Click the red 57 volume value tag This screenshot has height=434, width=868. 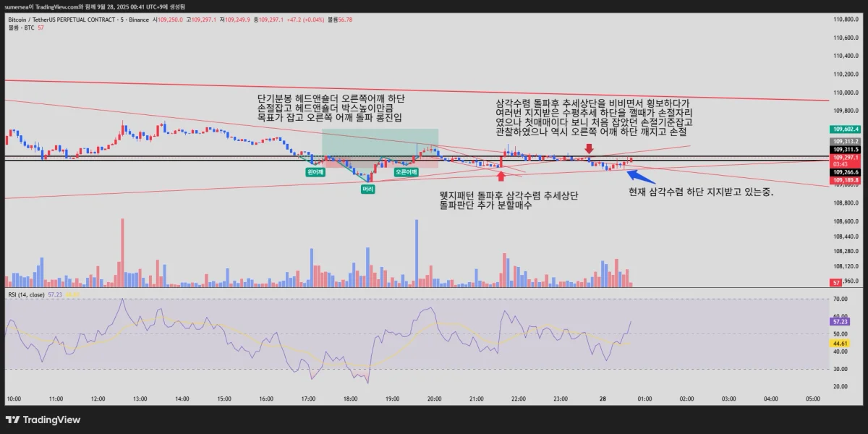tap(835, 283)
